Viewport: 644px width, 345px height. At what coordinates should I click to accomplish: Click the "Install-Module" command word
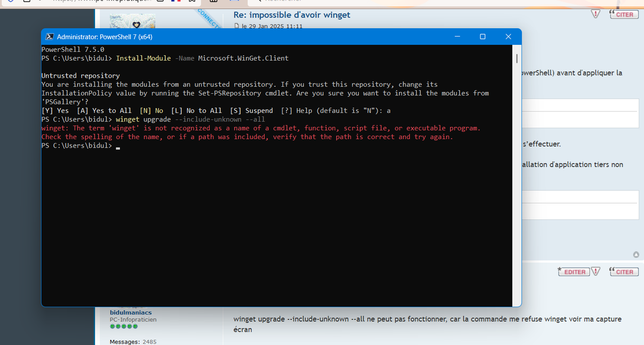click(x=143, y=58)
